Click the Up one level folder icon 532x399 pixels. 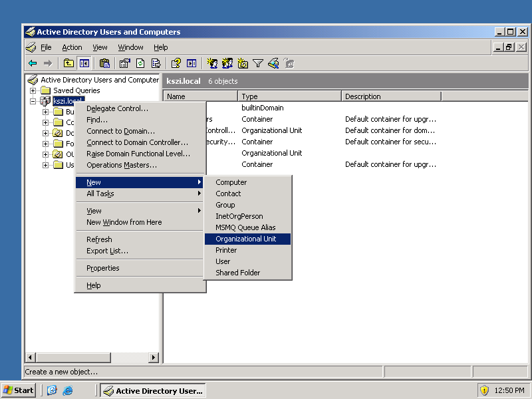(x=69, y=63)
